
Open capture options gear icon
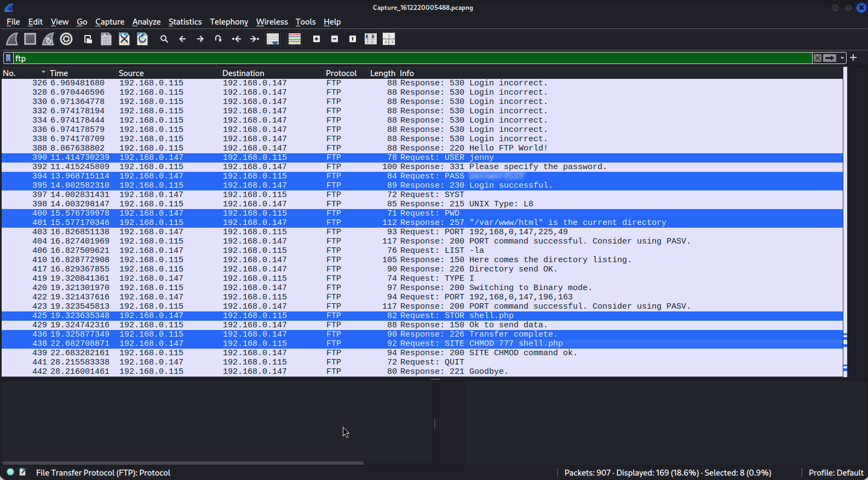(x=66, y=39)
